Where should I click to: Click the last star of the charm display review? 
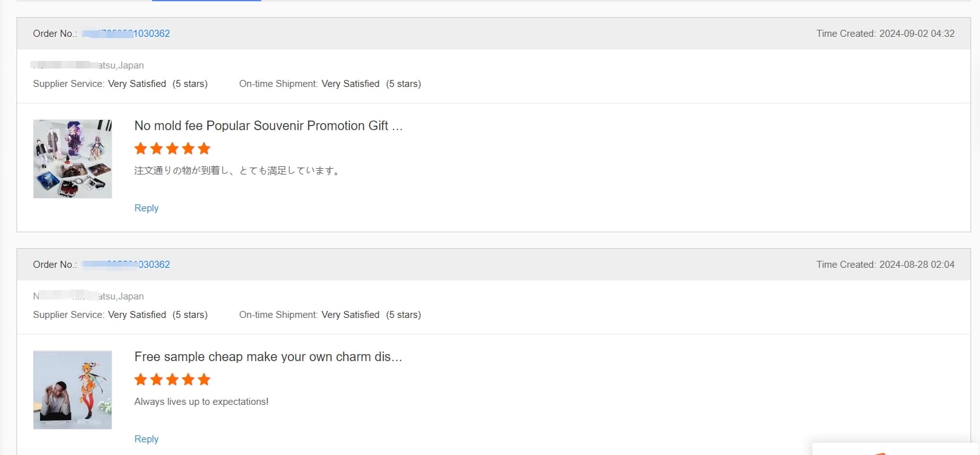coord(203,379)
